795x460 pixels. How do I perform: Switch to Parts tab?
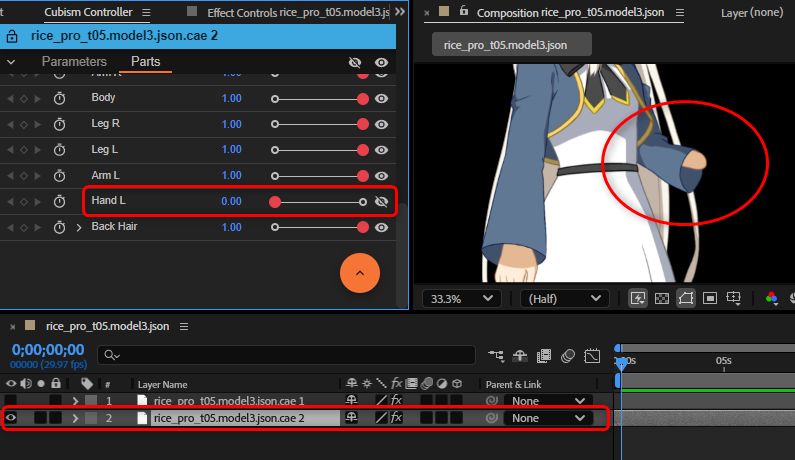coord(146,62)
